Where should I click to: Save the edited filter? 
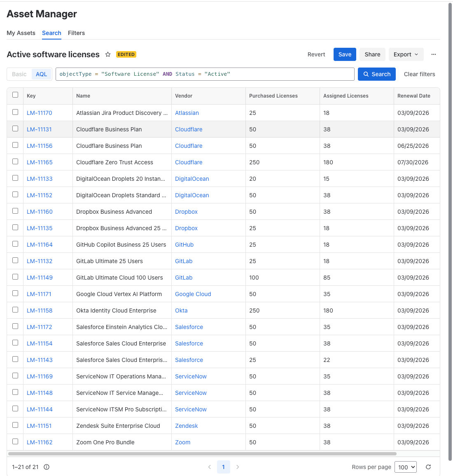click(x=345, y=54)
